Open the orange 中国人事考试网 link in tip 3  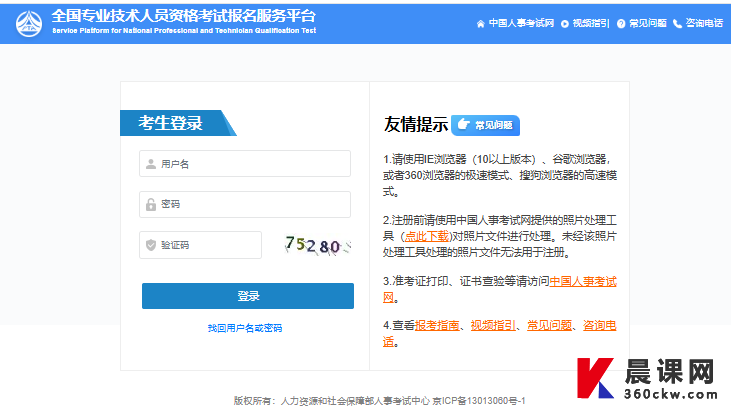pos(583,281)
